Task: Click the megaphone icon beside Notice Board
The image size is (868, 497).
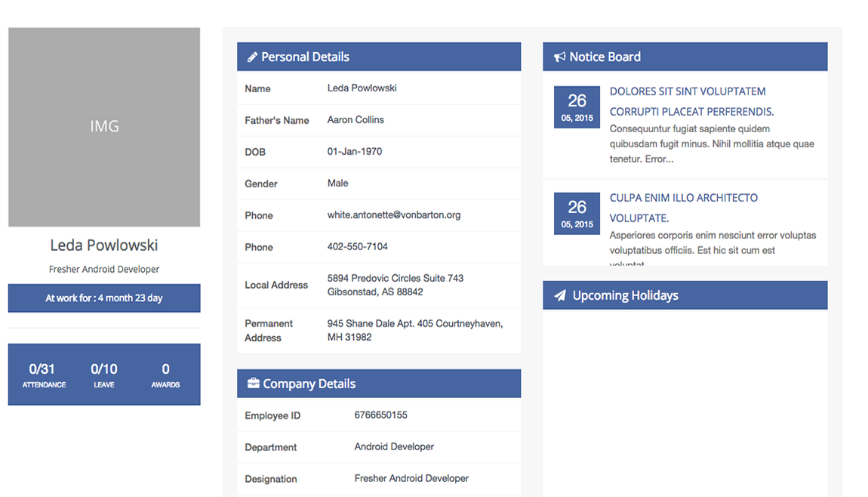Action: [x=559, y=57]
